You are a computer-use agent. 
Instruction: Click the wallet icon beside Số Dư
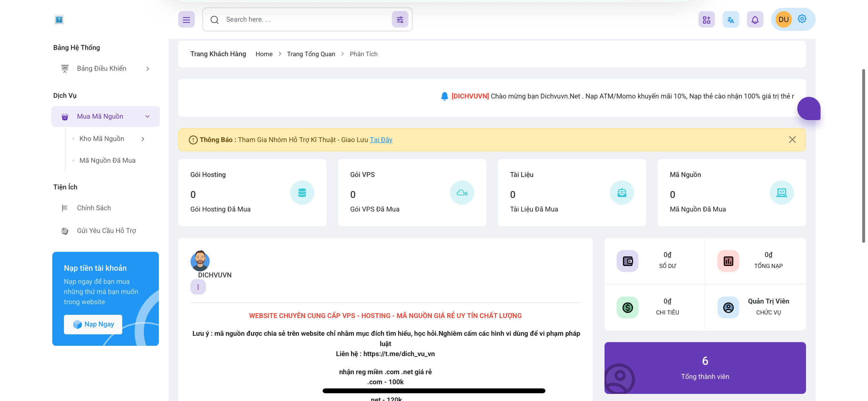click(627, 261)
